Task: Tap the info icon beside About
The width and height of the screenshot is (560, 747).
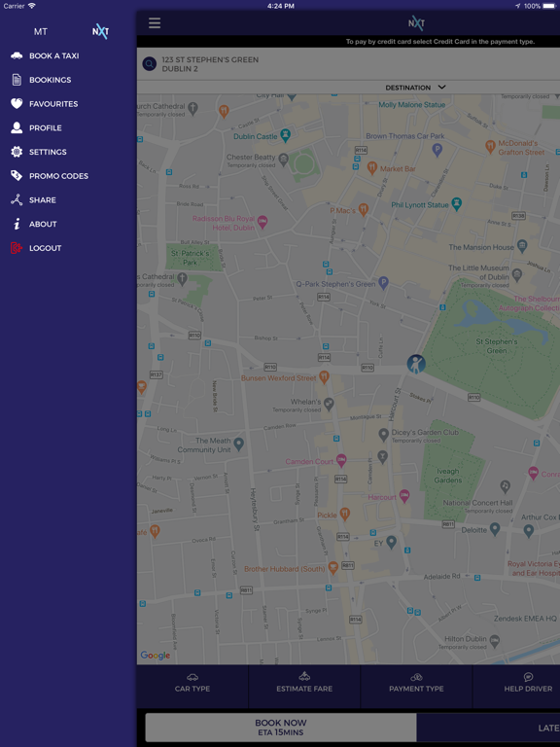Action: pyautogui.click(x=17, y=224)
